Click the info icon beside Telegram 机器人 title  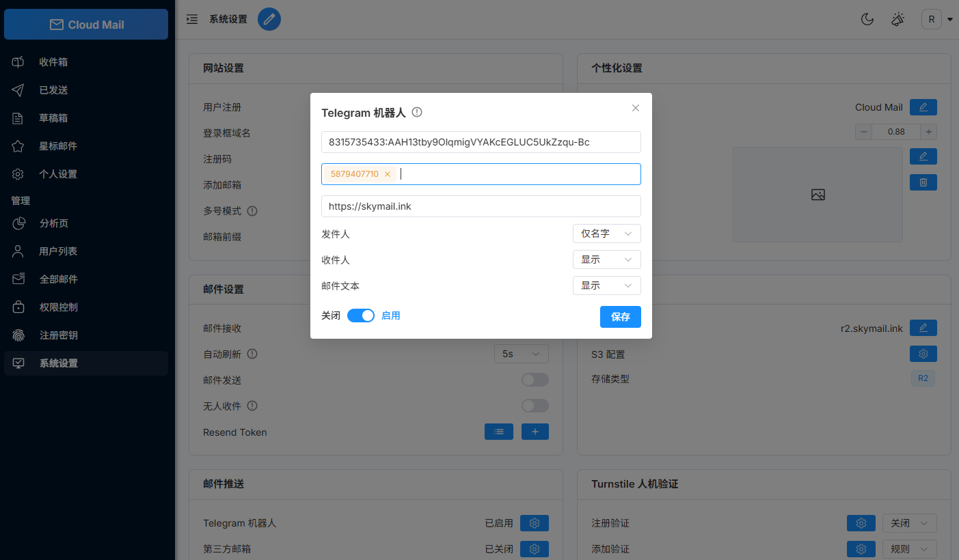417,112
